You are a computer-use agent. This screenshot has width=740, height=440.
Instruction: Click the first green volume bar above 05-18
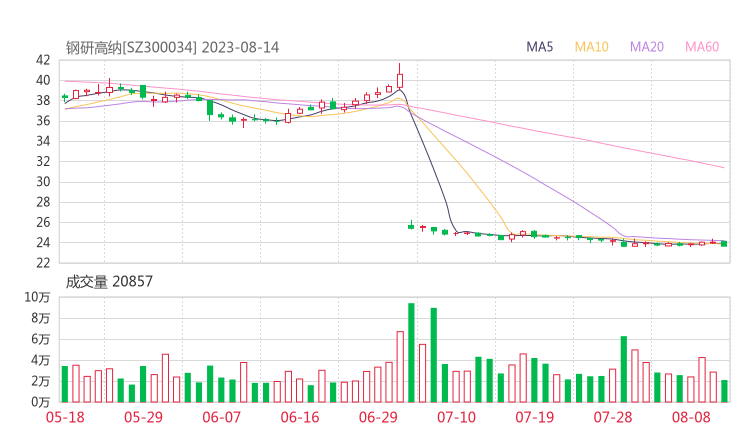65,384
